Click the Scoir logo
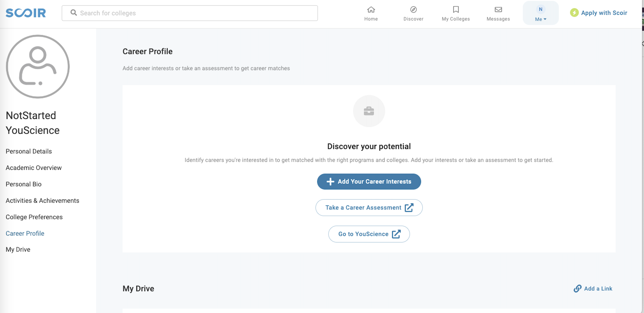Image resolution: width=644 pixels, height=313 pixels. (x=26, y=13)
